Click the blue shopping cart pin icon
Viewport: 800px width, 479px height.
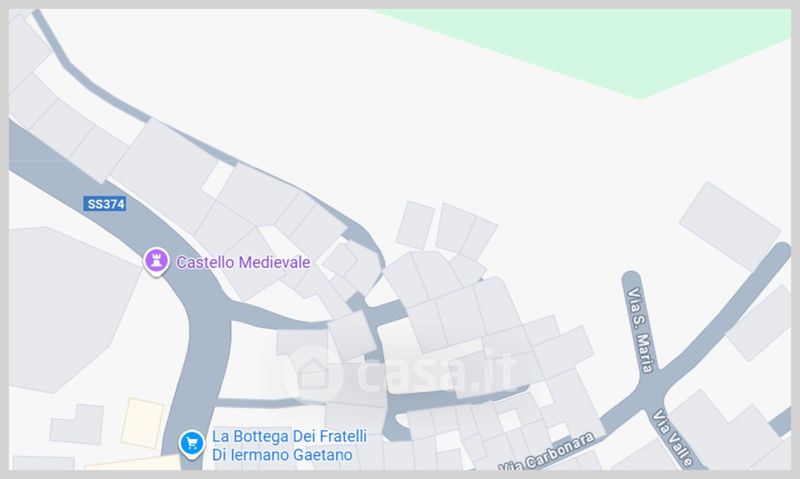pyautogui.click(x=192, y=444)
